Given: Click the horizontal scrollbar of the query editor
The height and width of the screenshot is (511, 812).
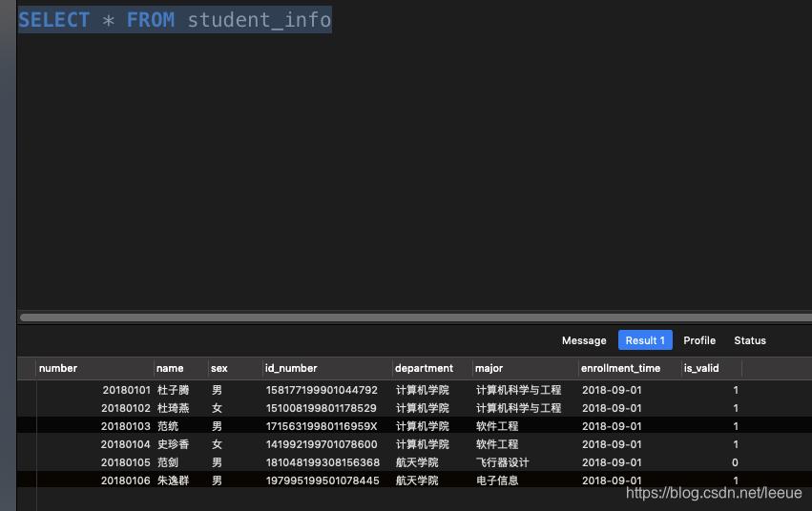Looking at the screenshot, I should [x=415, y=317].
